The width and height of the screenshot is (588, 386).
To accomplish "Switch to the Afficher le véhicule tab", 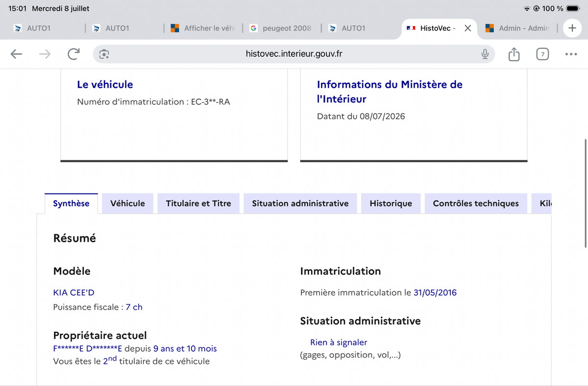I will pyautogui.click(x=203, y=28).
